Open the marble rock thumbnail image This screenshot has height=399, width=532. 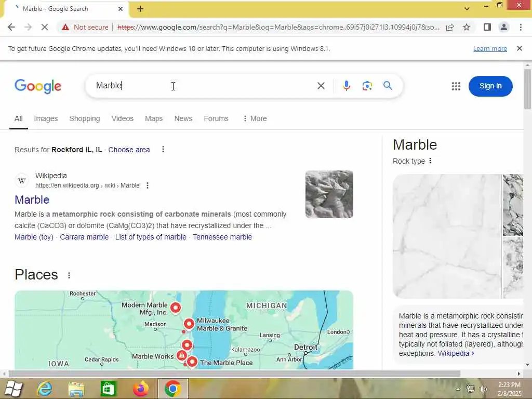pyautogui.click(x=329, y=194)
